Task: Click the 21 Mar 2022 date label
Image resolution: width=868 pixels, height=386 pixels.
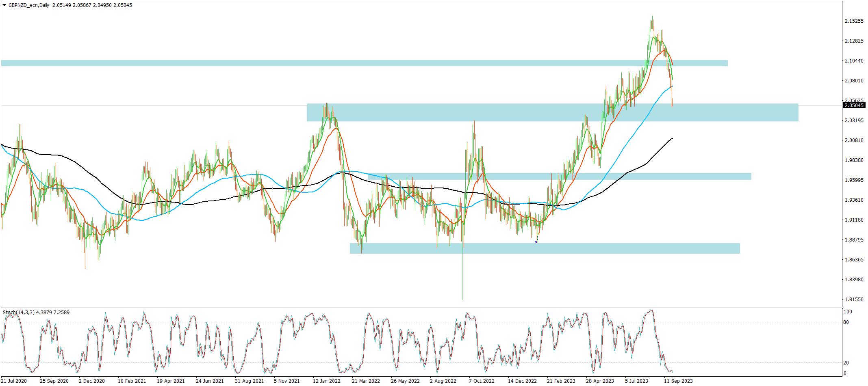Action: 366,381
